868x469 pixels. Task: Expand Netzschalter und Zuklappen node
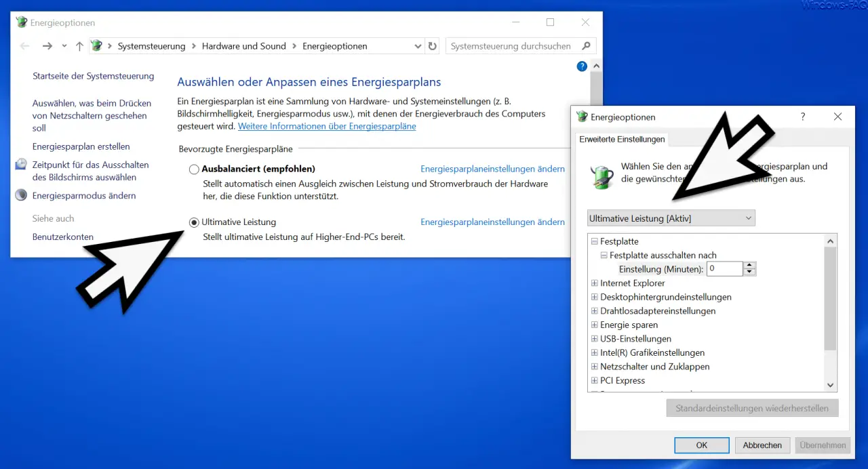tap(595, 367)
